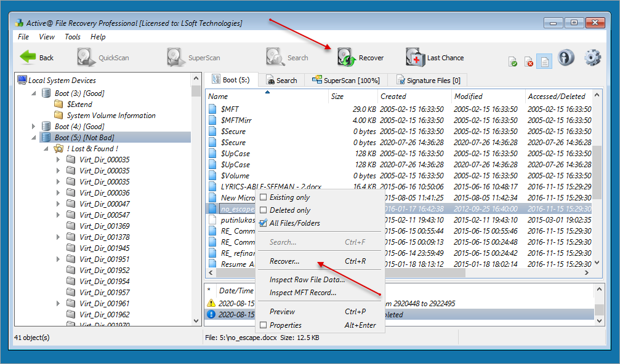The width and height of the screenshot is (620, 364).
Task: Collapse the Boot (3:) tree node
Action: point(34,93)
